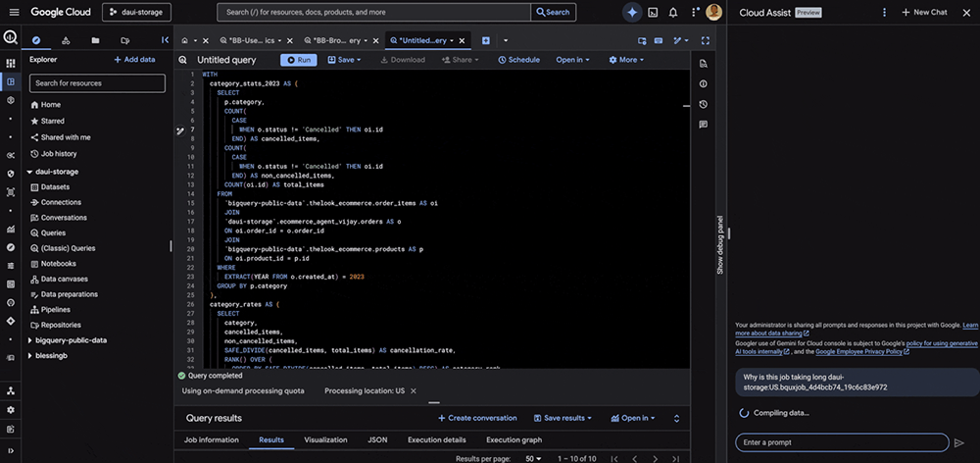Screen dimensions: 980x463
Task: Open the Save dropdown in query toolbar
Action: pyautogui.click(x=344, y=60)
